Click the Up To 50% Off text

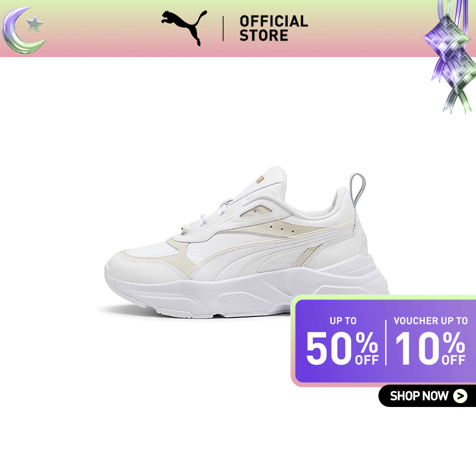342,341
